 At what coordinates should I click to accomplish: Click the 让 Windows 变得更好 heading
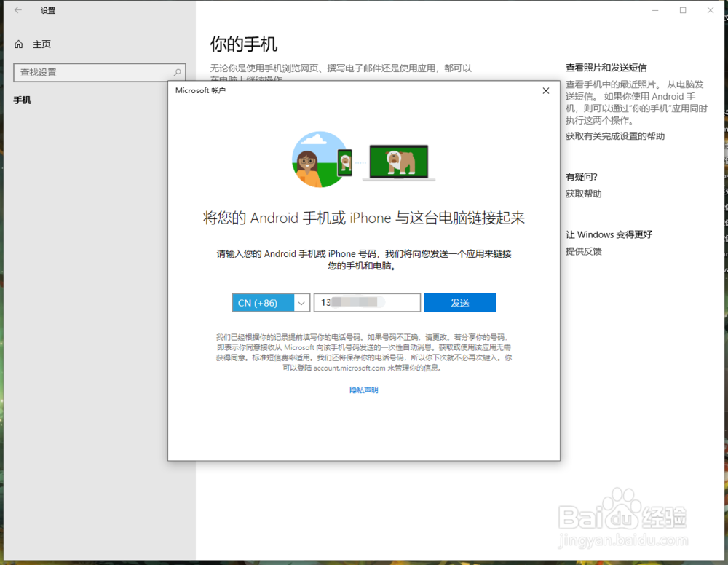click(609, 234)
